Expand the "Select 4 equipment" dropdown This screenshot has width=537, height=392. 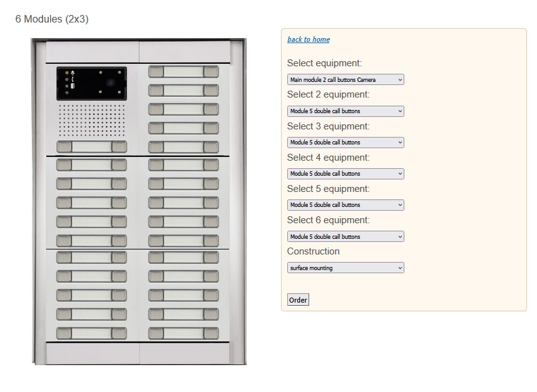point(345,174)
